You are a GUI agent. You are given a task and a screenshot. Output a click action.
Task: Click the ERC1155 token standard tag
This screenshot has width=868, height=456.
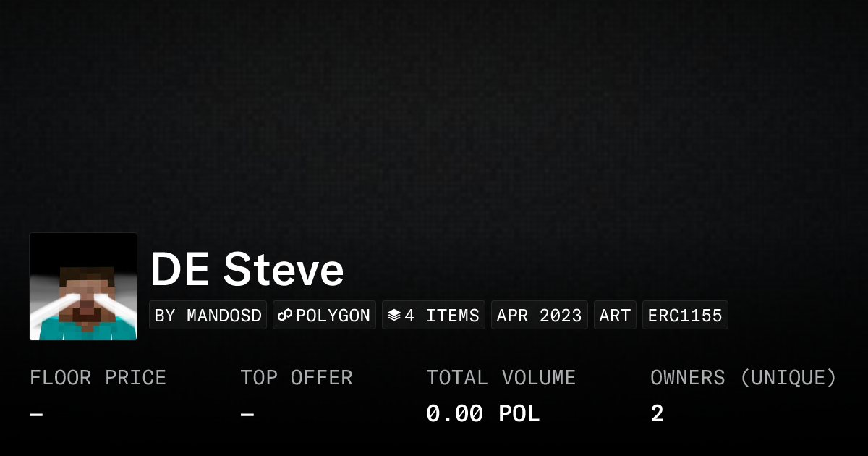tap(685, 316)
